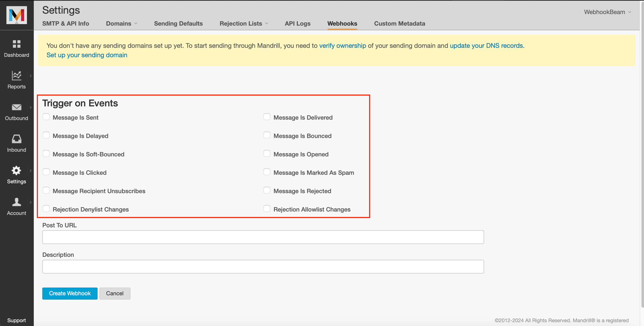Image resolution: width=644 pixels, height=326 pixels.
Task: Expand the Rejection Lists dropdown
Action: click(x=243, y=23)
